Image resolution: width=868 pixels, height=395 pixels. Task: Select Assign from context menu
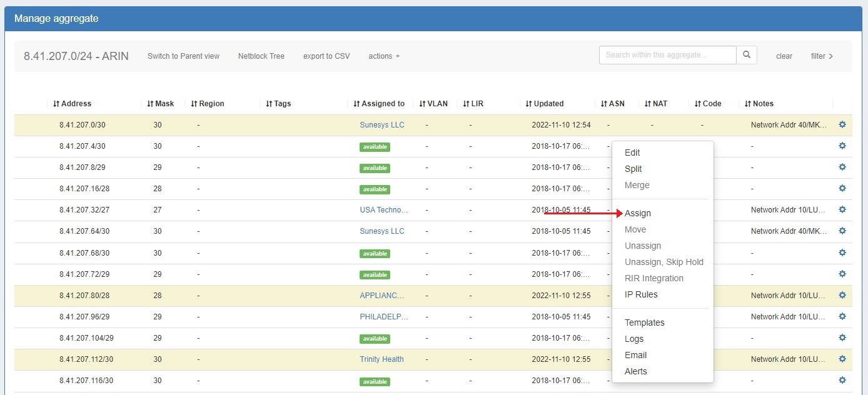(637, 213)
